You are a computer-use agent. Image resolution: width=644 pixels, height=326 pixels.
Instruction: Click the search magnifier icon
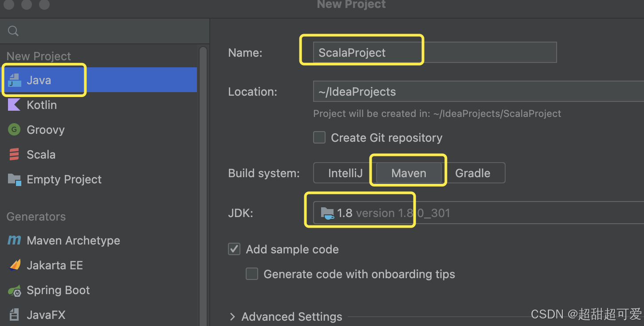[x=13, y=31]
